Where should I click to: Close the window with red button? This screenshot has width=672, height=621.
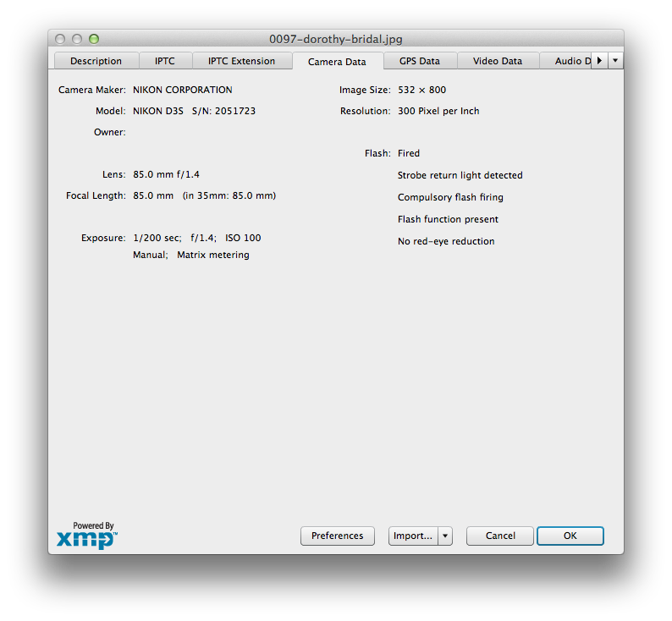[x=60, y=39]
